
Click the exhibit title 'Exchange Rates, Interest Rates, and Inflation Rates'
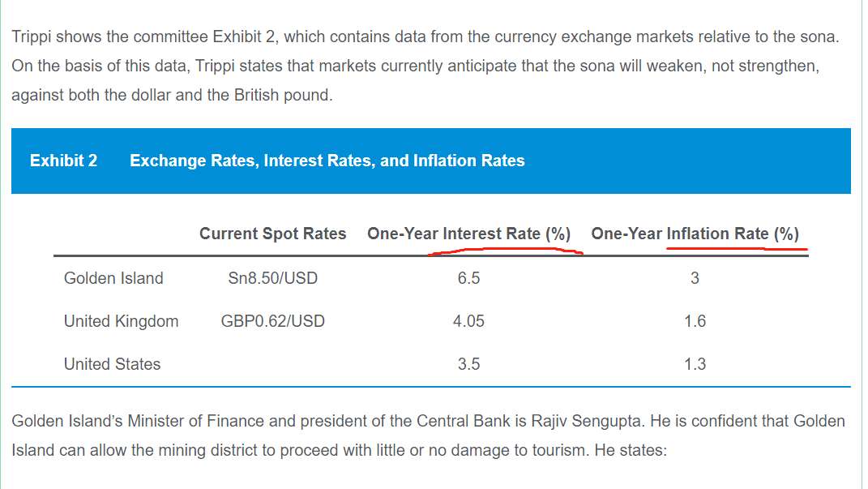[327, 161]
